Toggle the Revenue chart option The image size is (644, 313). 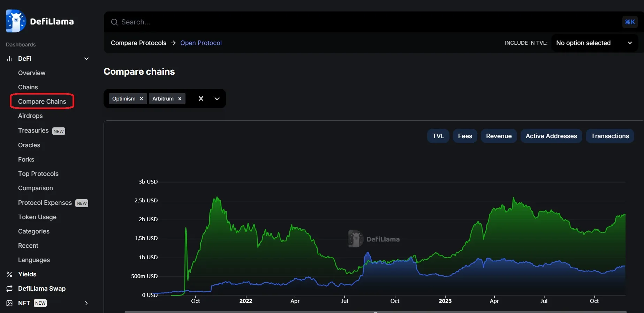pyautogui.click(x=499, y=136)
